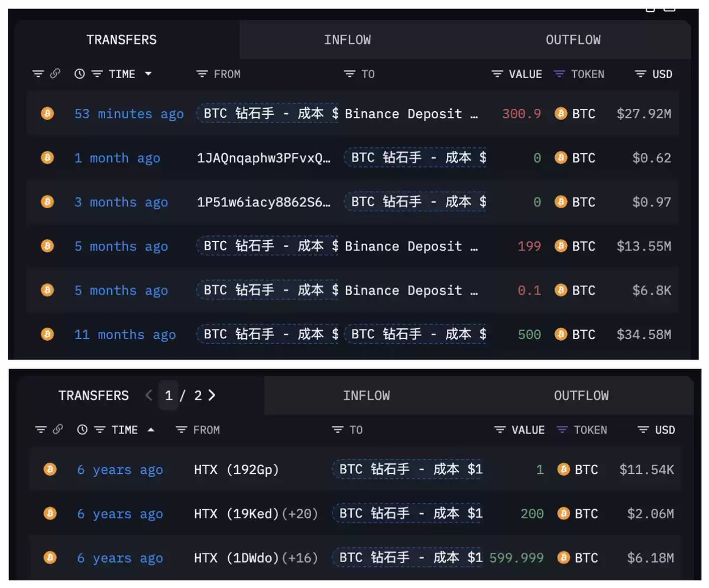The width and height of the screenshot is (709, 588).
Task: Click the Bitcoin chain icon left of "1 month ago"
Action: click(x=47, y=157)
